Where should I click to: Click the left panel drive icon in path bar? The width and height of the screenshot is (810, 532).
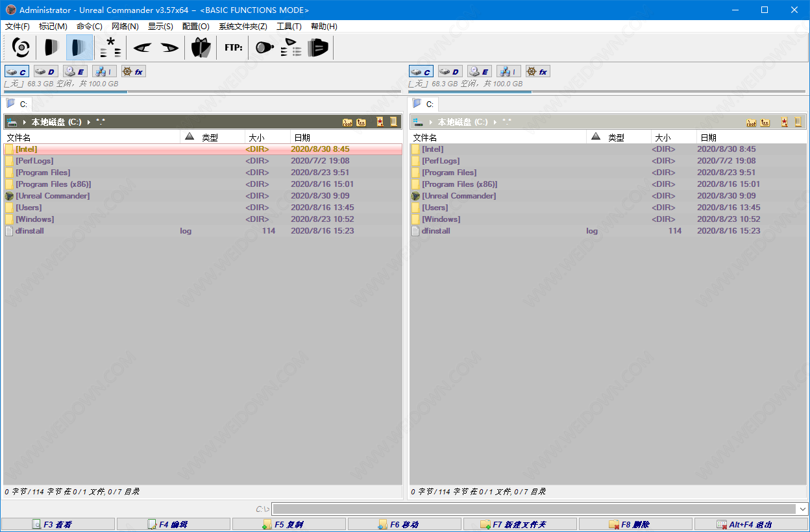pyautogui.click(x=12, y=122)
